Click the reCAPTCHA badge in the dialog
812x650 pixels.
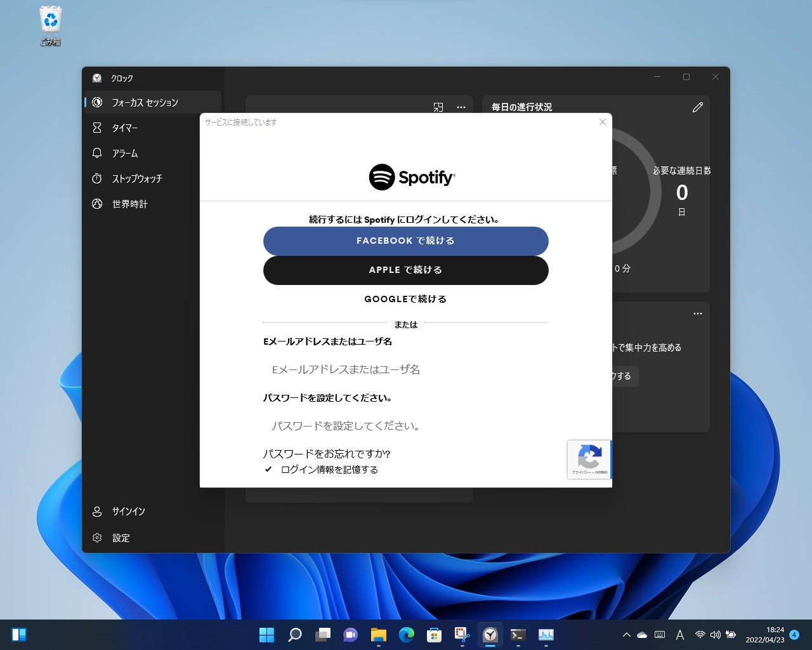[x=589, y=459]
